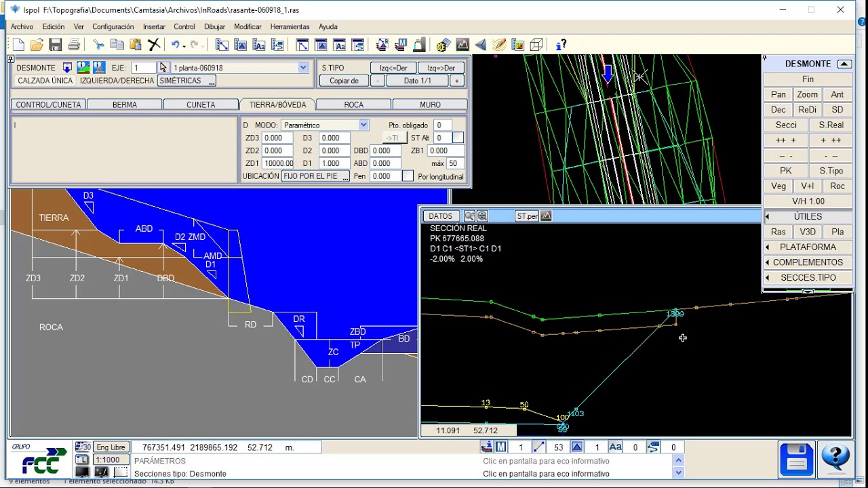
Task: Click the Copiar de button
Action: (344, 81)
